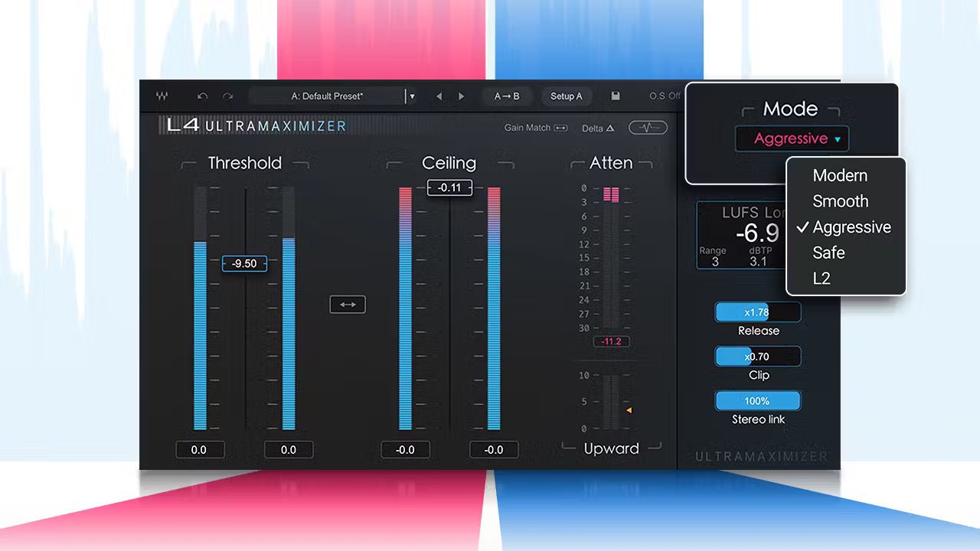The height and width of the screenshot is (551, 980).
Task: Load the next preset with right arrow
Action: [x=461, y=96]
